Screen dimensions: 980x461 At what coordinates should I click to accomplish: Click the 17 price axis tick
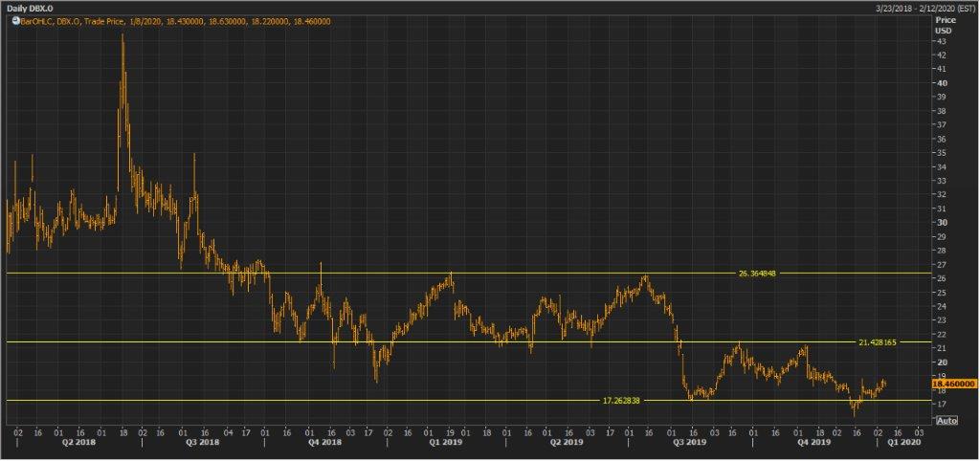coord(941,405)
